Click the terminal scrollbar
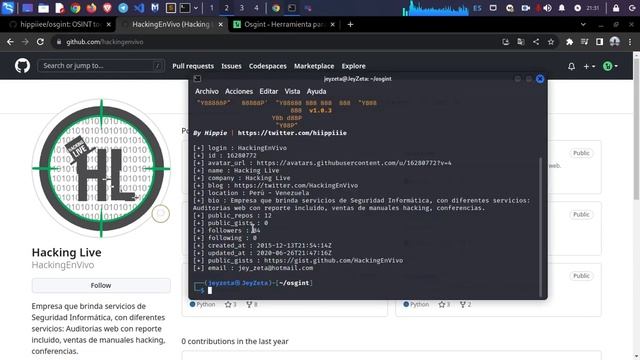This screenshot has height=360, width=640. (x=541, y=227)
